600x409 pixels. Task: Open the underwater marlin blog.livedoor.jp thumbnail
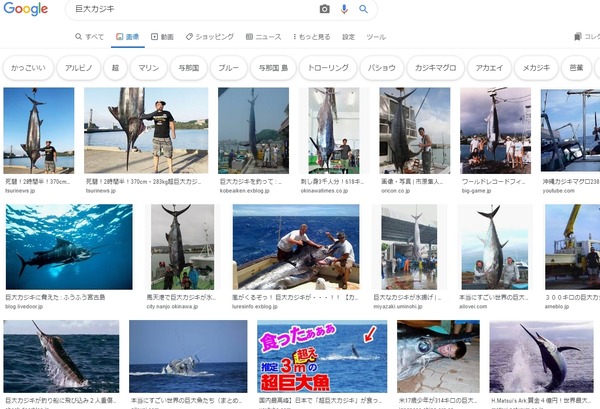click(x=69, y=247)
